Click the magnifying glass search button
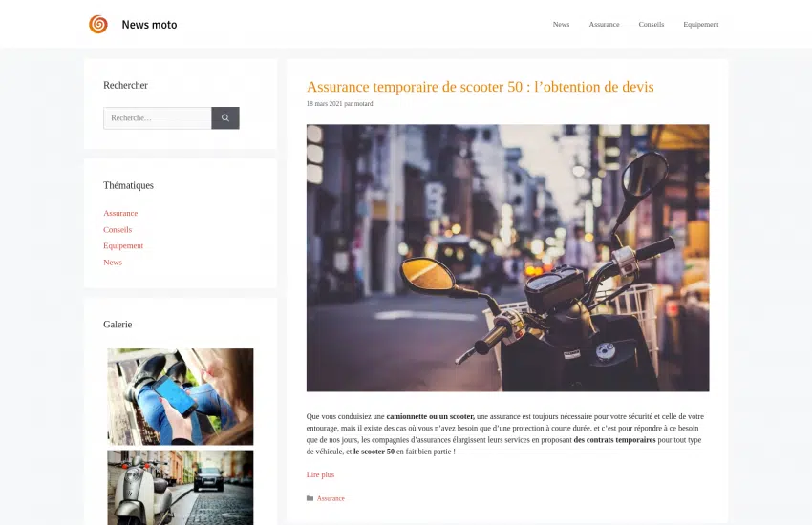Screen dimensions: 812x525 (x=225, y=118)
